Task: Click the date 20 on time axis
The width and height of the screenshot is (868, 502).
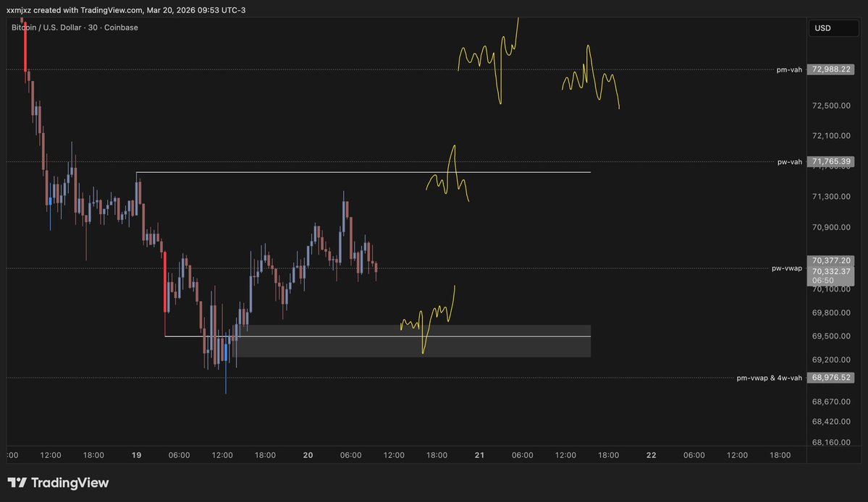Action: [x=308, y=455]
